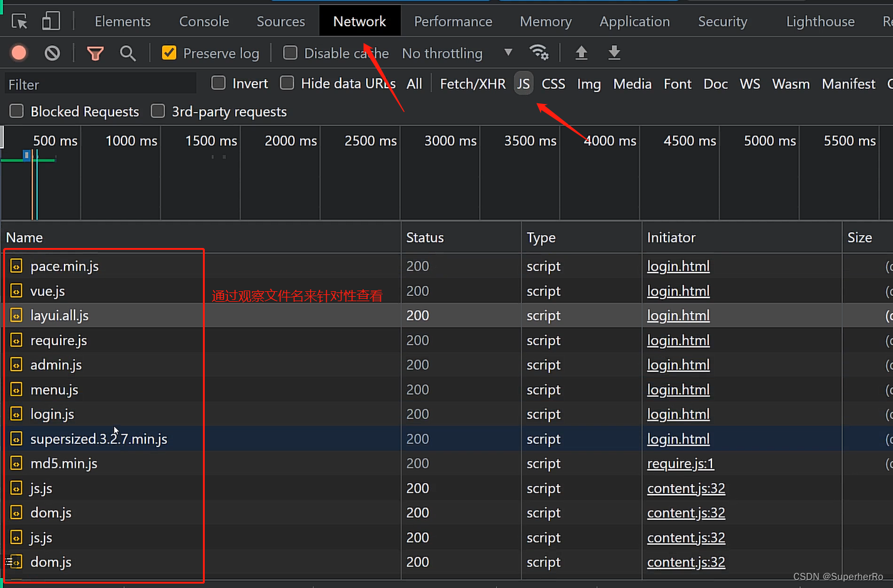This screenshot has height=588, width=893.
Task: Click script icon beside md5.min.js
Action: [x=16, y=464]
